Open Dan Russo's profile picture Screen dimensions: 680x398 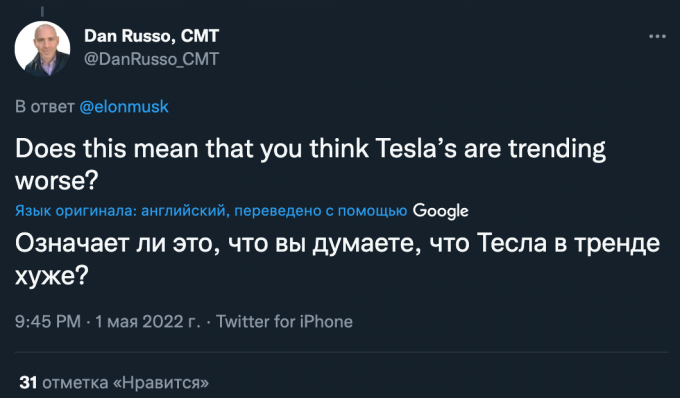[x=42, y=49]
